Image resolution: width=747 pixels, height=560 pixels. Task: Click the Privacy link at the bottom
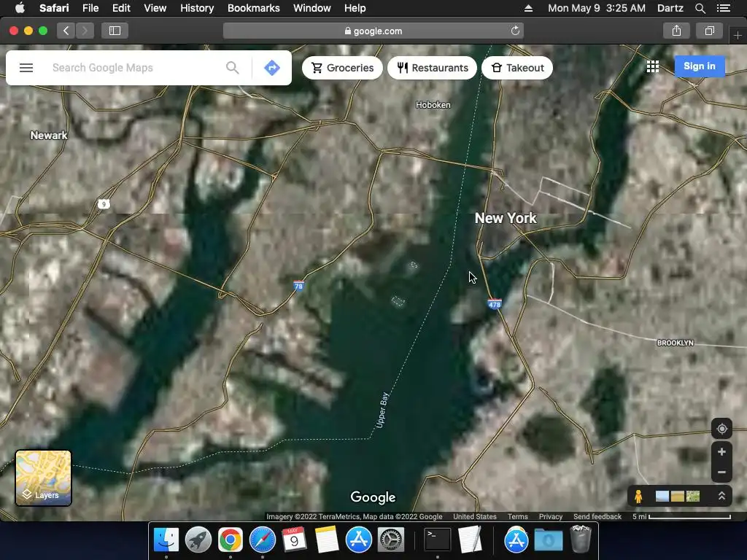[551, 517]
